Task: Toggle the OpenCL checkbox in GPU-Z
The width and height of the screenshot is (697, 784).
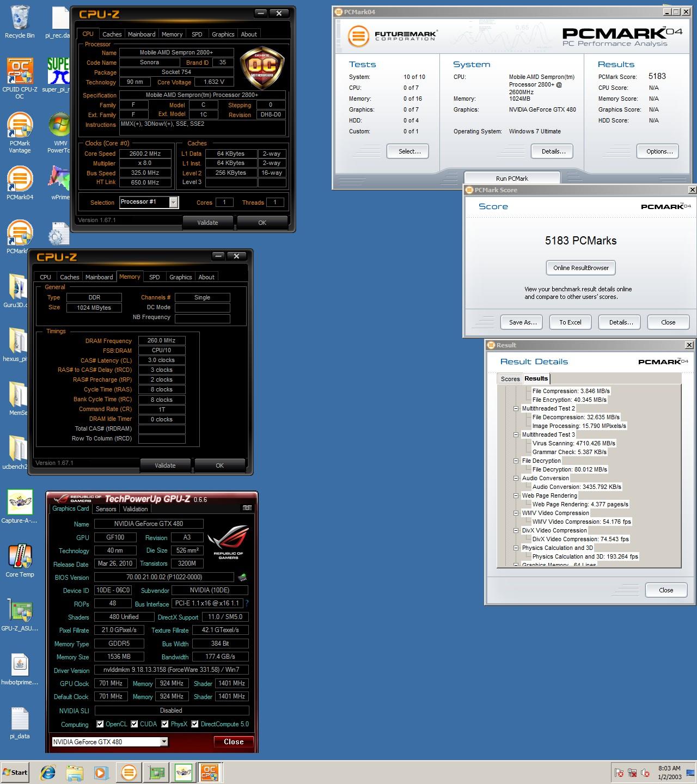Action: pyautogui.click(x=100, y=724)
